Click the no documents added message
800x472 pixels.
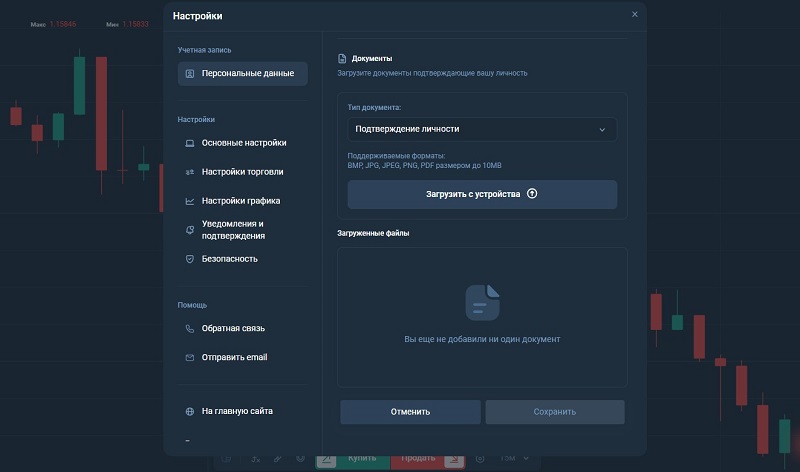[x=482, y=340]
